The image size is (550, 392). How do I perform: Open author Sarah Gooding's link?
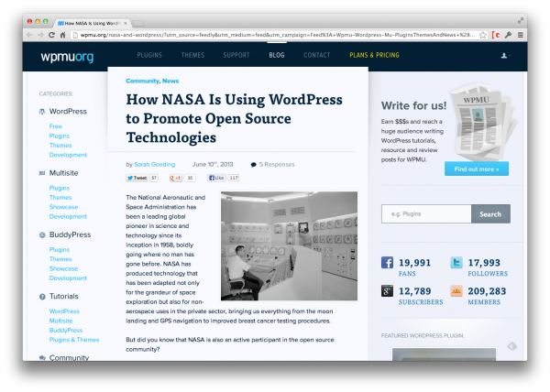pyautogui.click(x=154, y=164)
